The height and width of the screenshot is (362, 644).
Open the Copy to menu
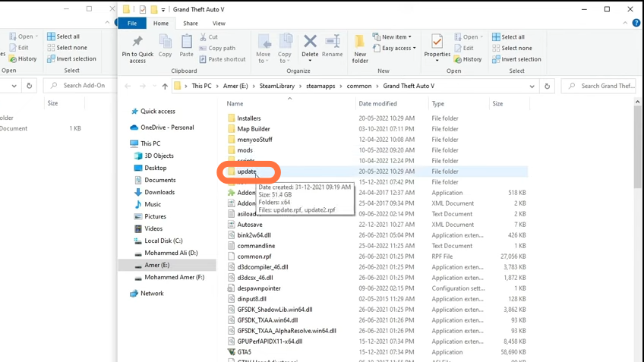coord(285,49)
